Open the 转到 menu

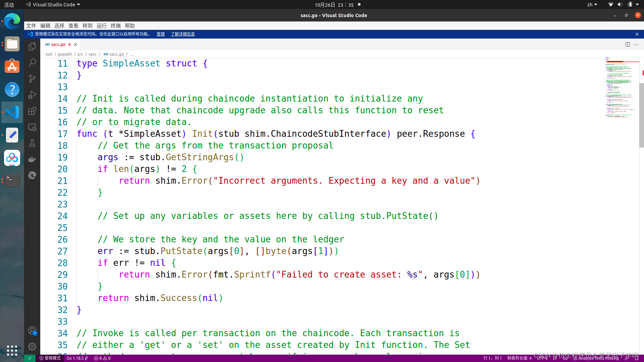coord(88,26)
